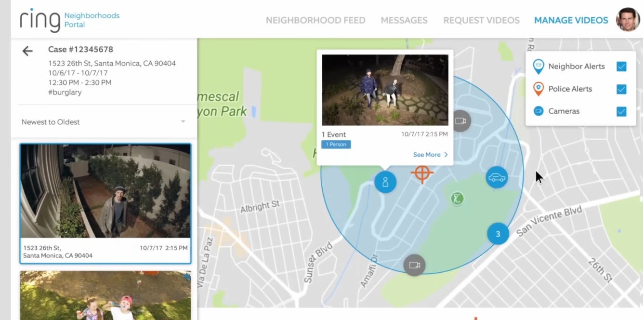Click the 10/6/17 - 10/7/17 date range

pos(78,73)
